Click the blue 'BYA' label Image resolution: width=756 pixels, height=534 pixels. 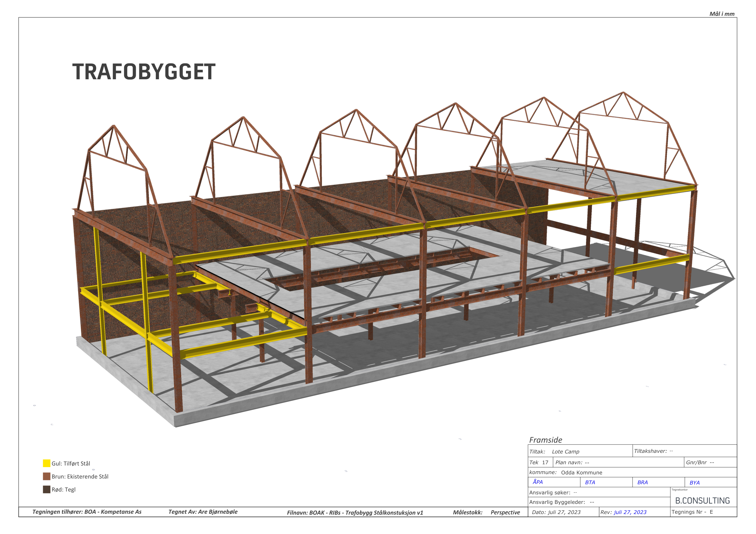[x=694, y=483]
